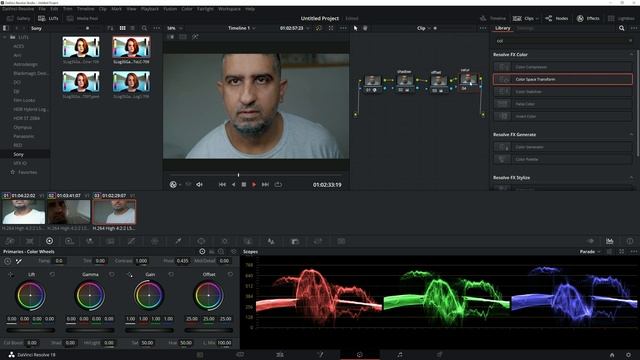Viewport: 640px width, 360px height.
Task: Open the Scopes panel icon
Action: [x=609, y=241]
